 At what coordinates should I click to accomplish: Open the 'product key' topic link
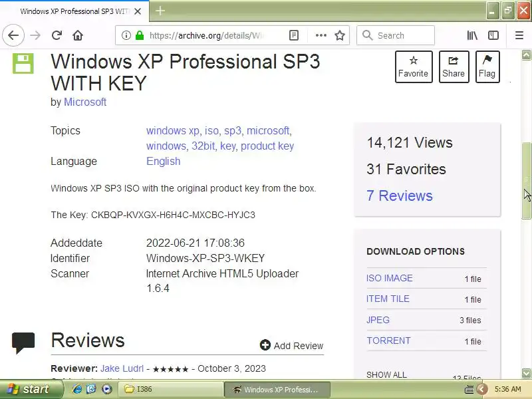[x=267, y=146]
